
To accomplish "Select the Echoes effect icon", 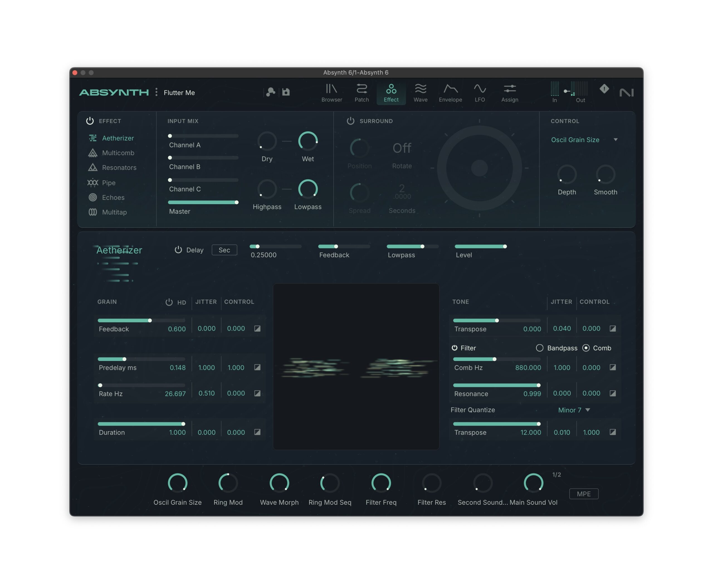I will pos(92,197).
